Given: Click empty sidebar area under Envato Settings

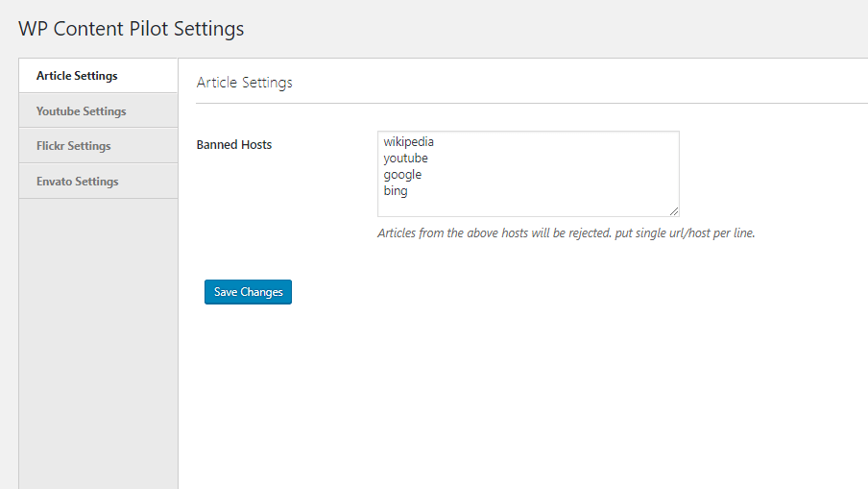Looking at the screenshot, I should 98,336.
